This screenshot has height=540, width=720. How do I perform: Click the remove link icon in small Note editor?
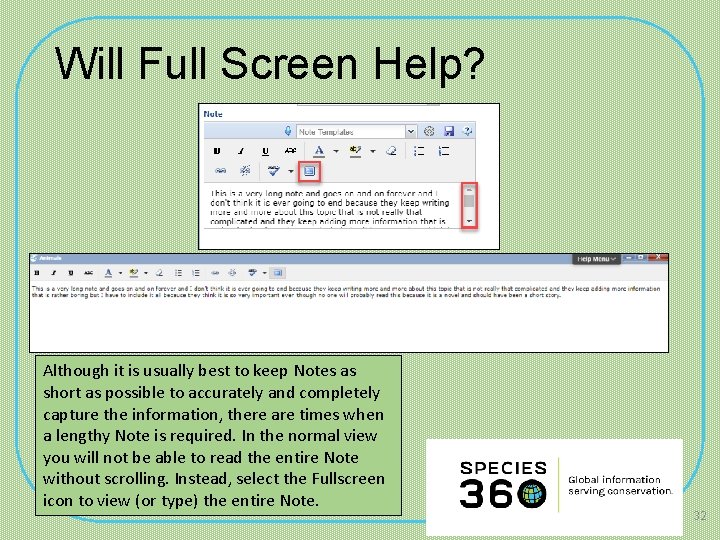tap(245, 171)
